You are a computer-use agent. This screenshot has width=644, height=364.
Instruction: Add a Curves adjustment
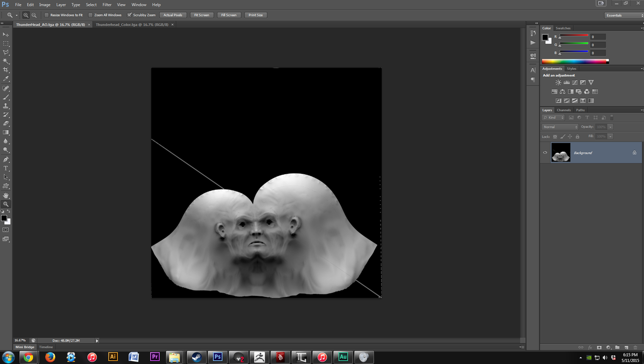574,83
